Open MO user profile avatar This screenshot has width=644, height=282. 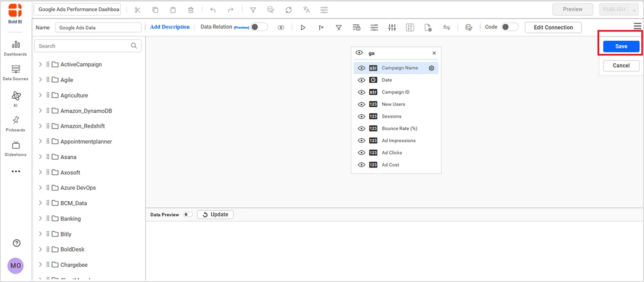[x=16, y=266]
